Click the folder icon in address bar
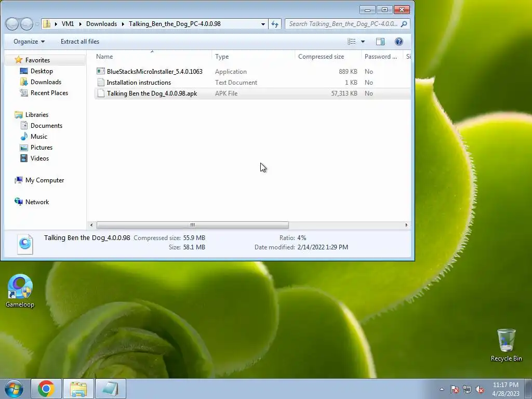Viewport: 532px width, 399px height. [47, 24]
